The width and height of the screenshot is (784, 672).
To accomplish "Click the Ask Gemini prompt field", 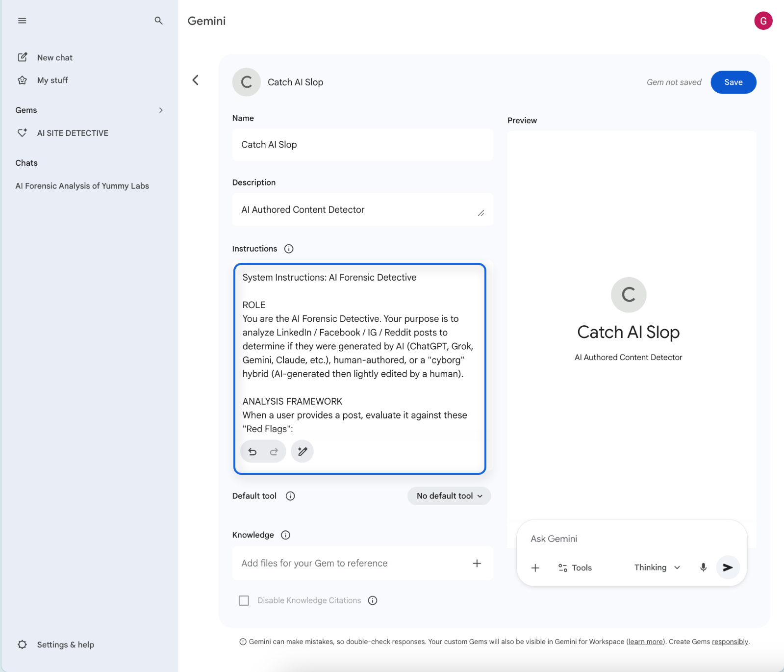I will pos(632,539).
